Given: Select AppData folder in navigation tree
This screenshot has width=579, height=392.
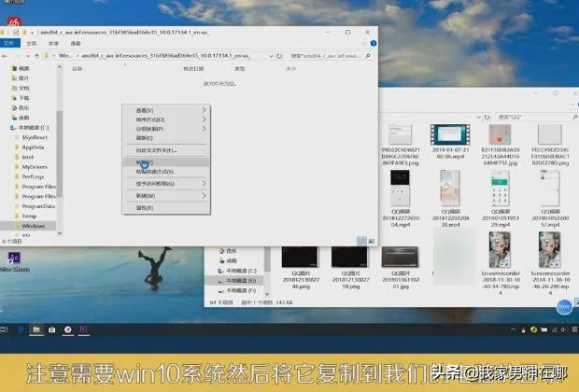Looking at the screenshot, I should (33, 147).
